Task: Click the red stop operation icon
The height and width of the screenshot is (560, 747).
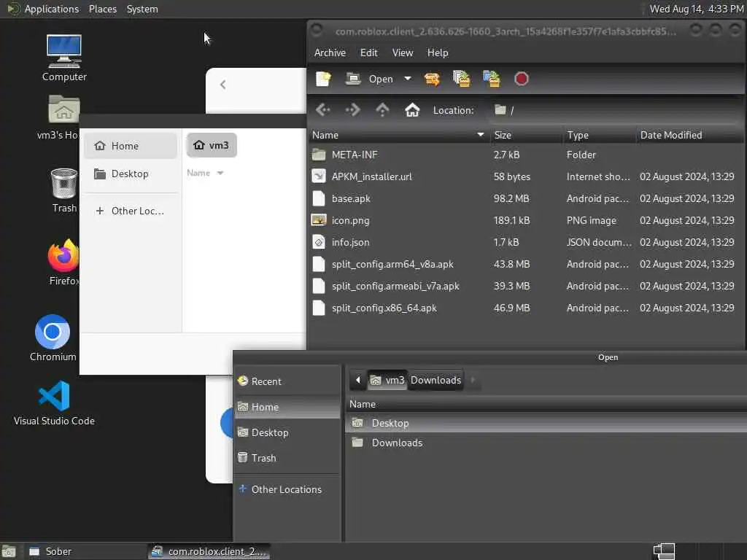Action: click(x=521, y=79)
